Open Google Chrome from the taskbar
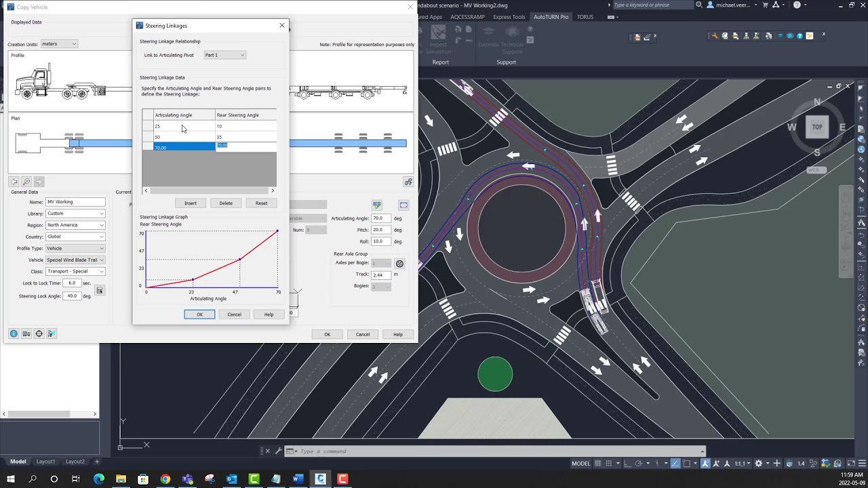 click(165, 479)
